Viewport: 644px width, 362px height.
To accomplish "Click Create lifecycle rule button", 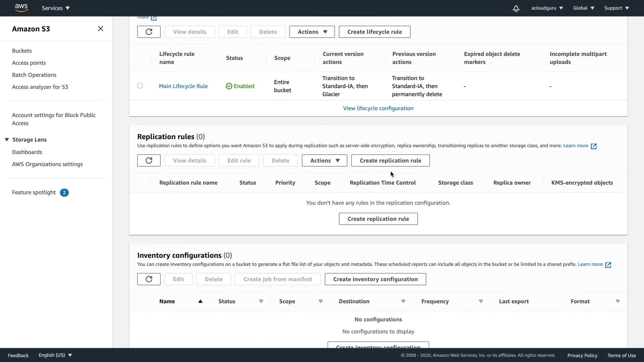I will pos(374,32).
